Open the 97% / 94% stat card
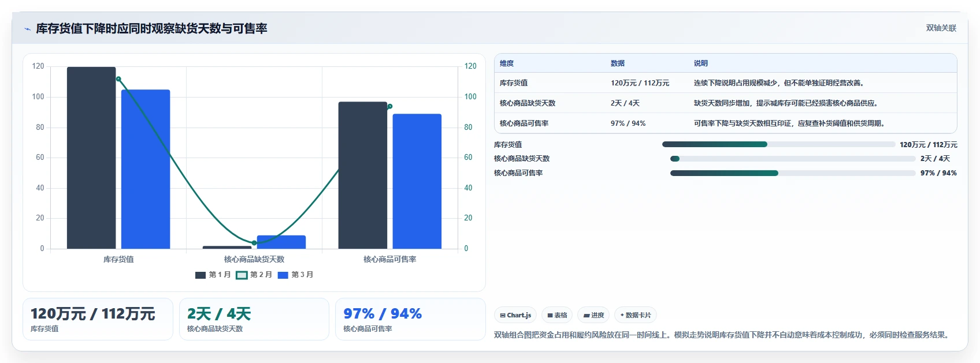The height and width of the screenshot is (363, 980). (410, 319)
